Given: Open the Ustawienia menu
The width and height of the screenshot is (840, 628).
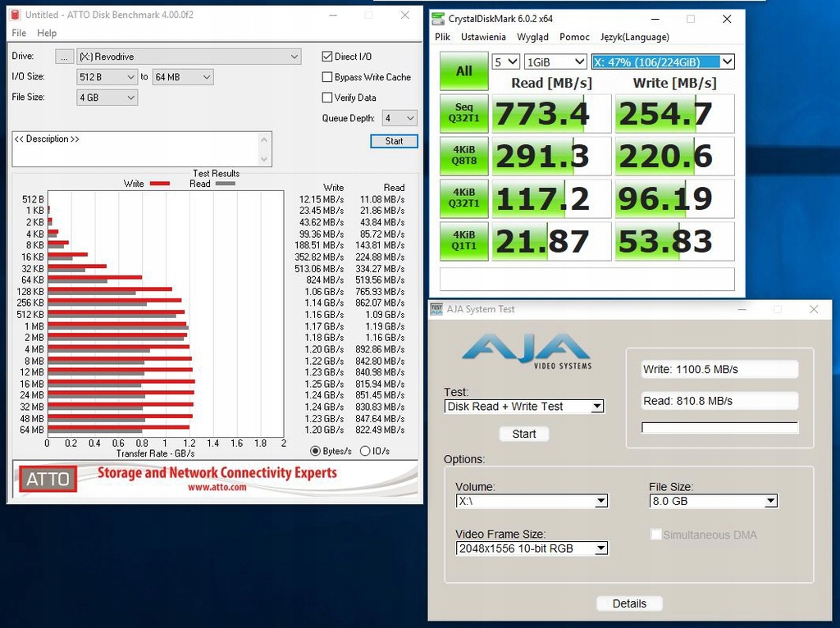Looking at the screenshot, I should (x=483, y=37).
